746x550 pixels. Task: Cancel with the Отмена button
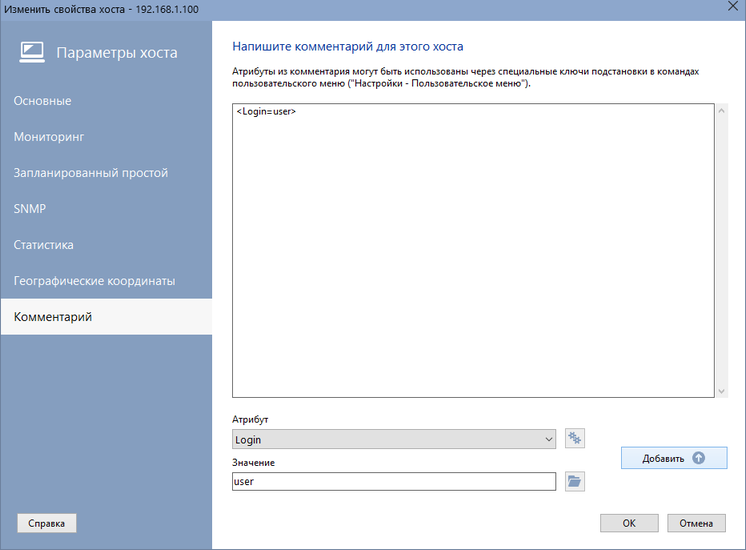point(696,523)
